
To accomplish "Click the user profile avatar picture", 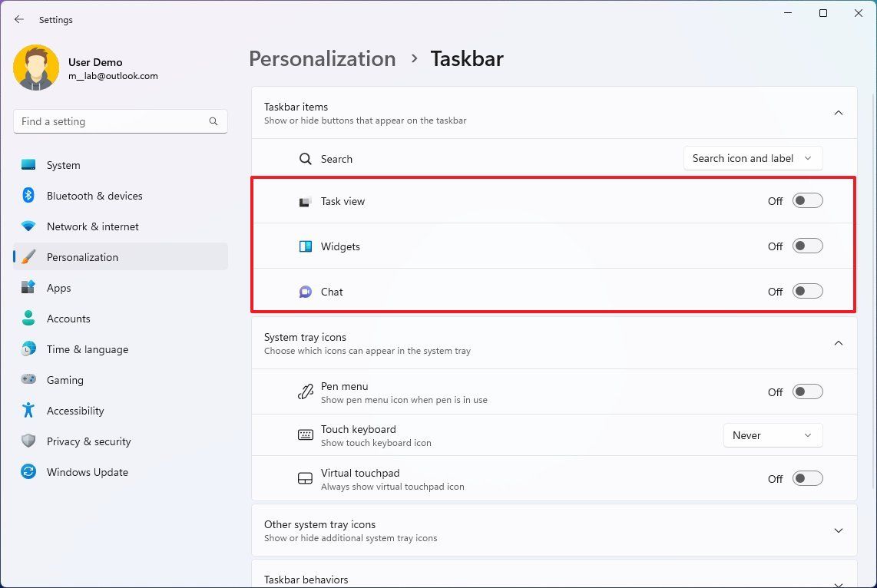I will click(36, 68).
